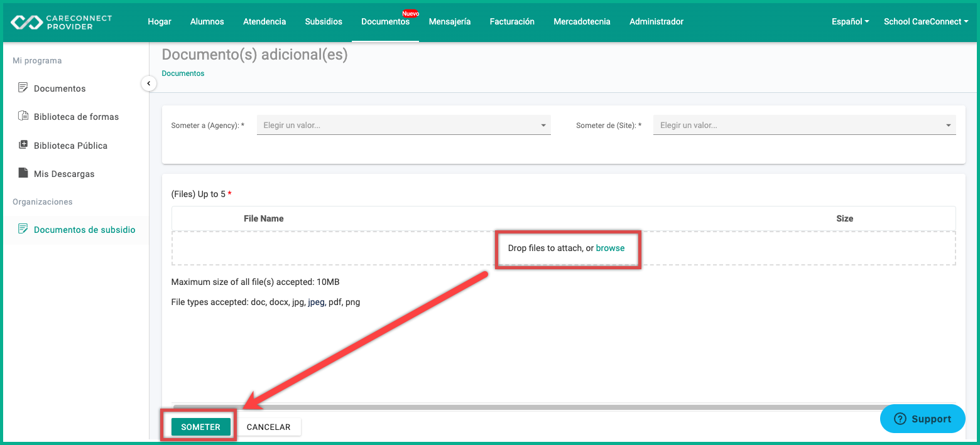The image size is (980, 445).
Task: Open the Documentos top navigation tab
Action: pos(385,21)
